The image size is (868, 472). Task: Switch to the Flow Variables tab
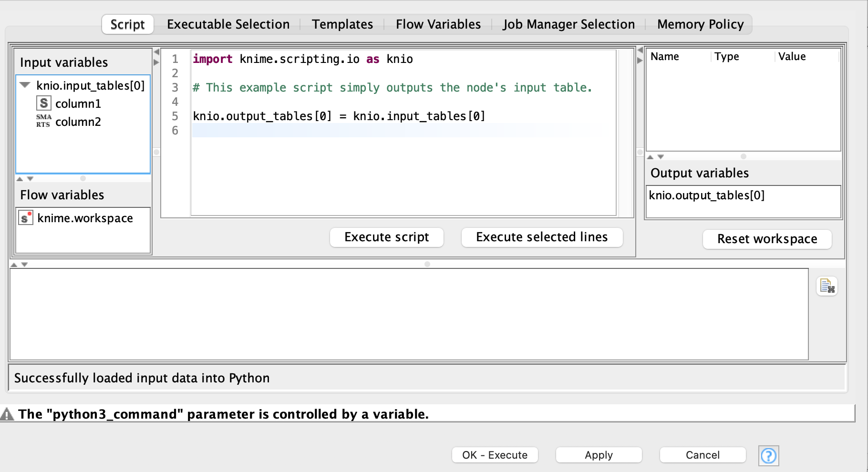coord(437,24)
